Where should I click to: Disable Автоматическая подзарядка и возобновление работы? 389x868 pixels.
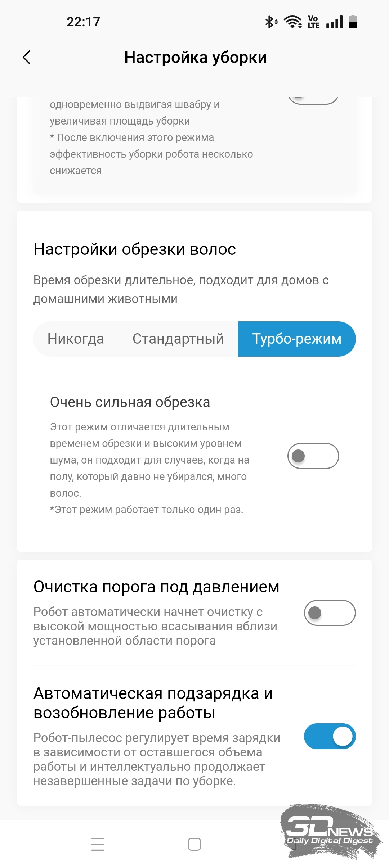pos(330,736)
